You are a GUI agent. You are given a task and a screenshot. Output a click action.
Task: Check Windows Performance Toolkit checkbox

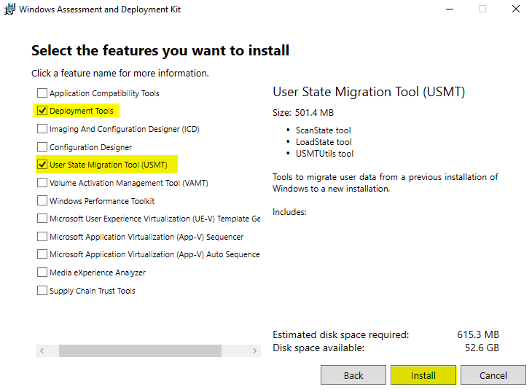pos(42,201)
